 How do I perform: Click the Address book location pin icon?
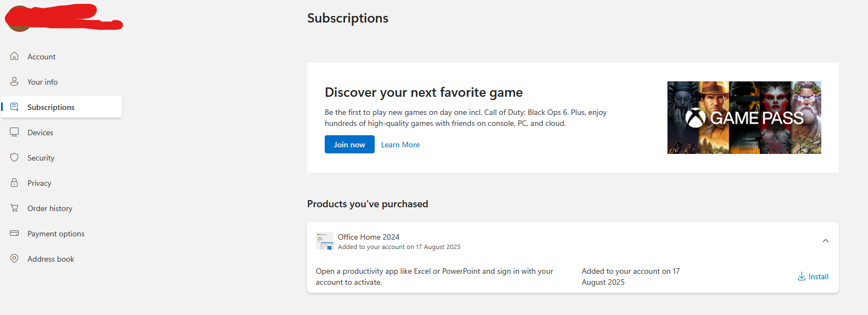click(x=14, y=258)
